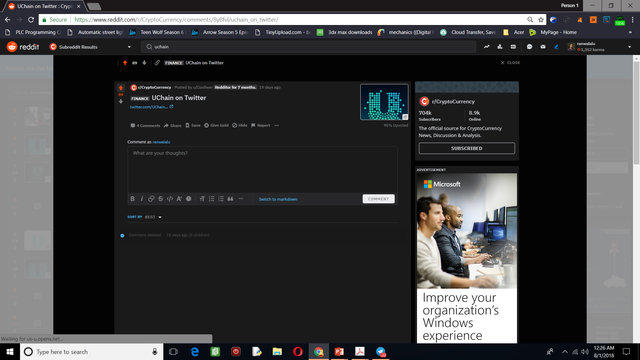Open Reddit All (bar chart) icon
This screenshot has height=360, width=640.
tap(500, 47)
